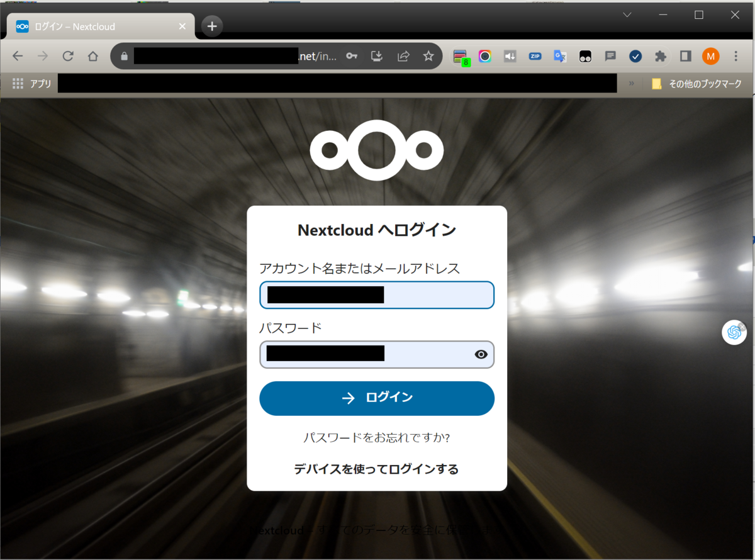Click the browser Back arrow

coord(18,56)
